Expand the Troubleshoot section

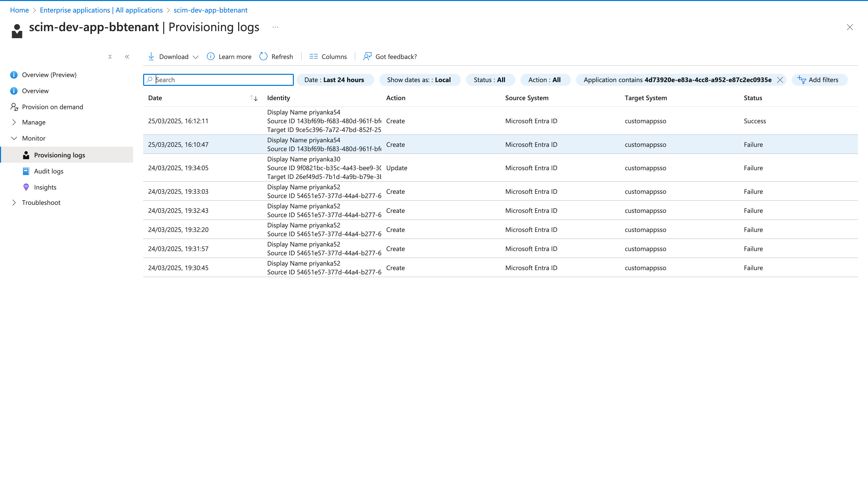click(x=14, y=202)
